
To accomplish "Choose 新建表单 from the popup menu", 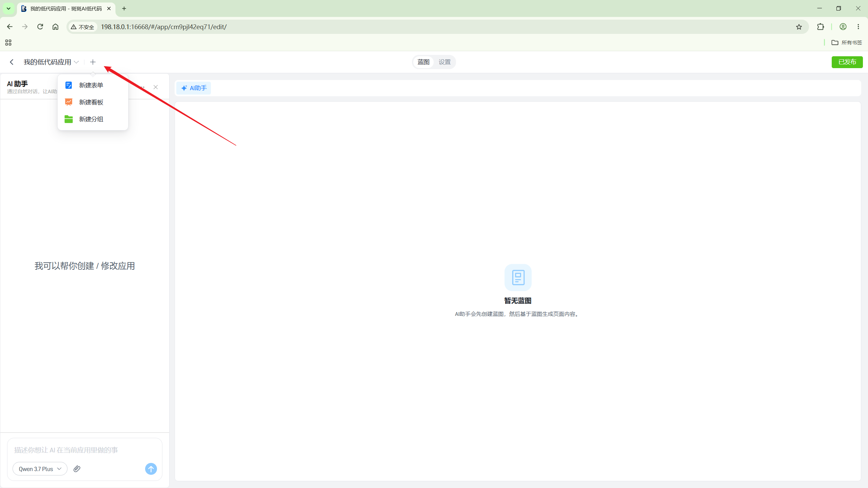I will pyautogui.click(x=93, y=85).
